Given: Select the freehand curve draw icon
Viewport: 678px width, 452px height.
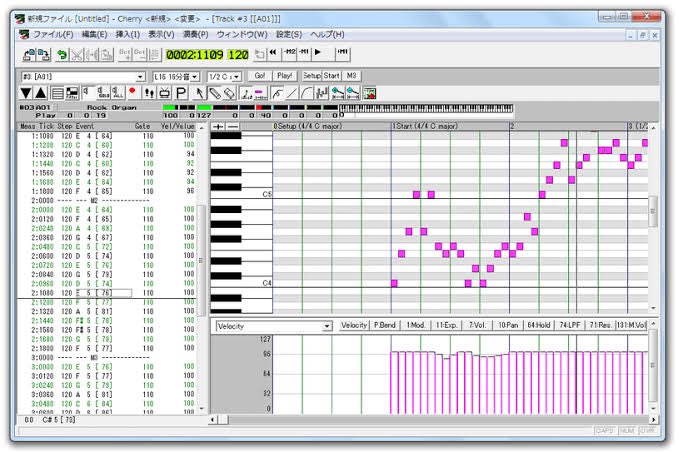Looking at the screenshot, I should pos(277,93).
